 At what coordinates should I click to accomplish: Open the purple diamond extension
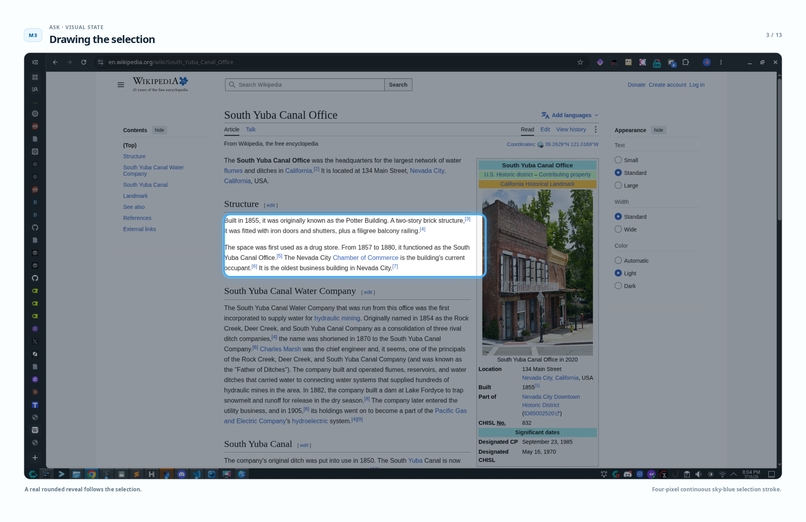point(600,62)
